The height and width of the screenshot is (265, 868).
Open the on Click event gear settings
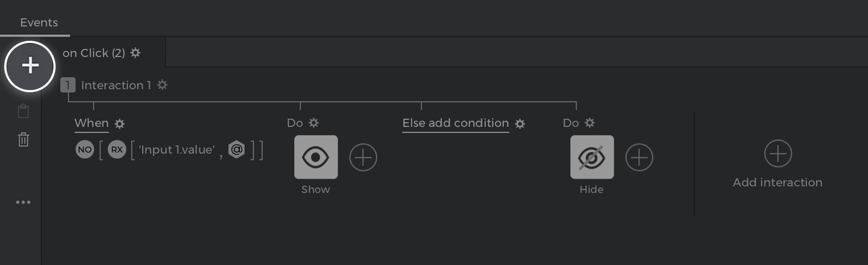(x=135, y=53)
